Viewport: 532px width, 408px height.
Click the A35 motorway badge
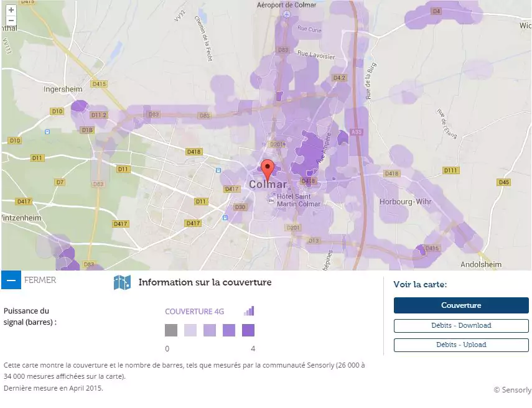[x=357, y=132]
